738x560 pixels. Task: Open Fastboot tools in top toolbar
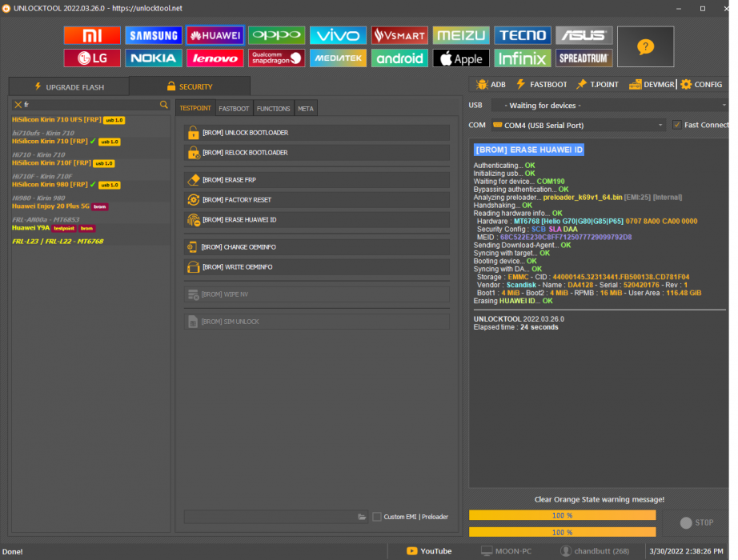542,84
